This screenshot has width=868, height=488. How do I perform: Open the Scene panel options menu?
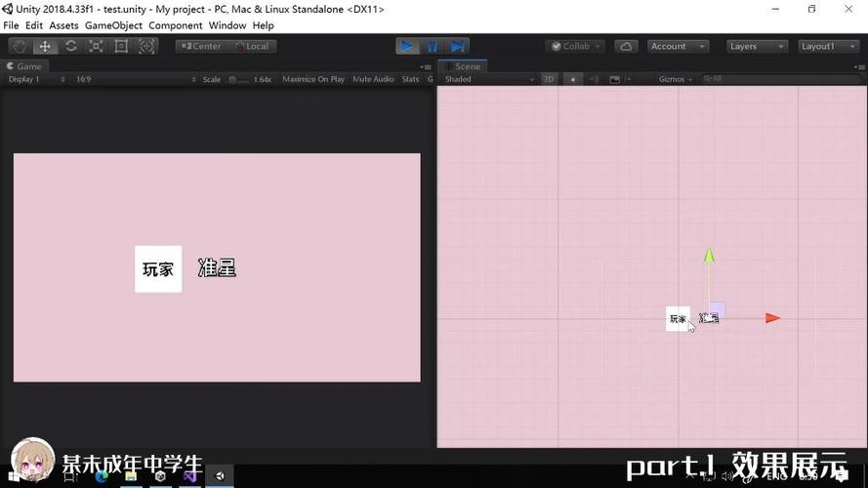pos(859,67)
